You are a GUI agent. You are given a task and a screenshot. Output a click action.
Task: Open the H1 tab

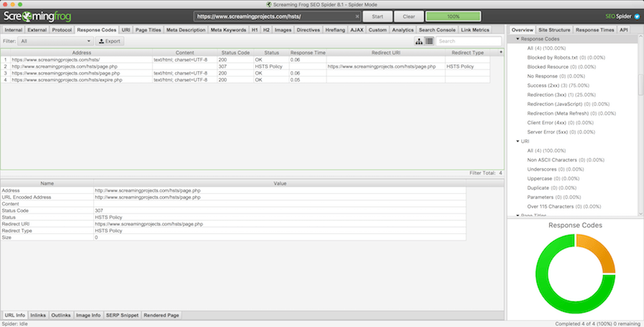pyautogui.click(x=255, y=30)
